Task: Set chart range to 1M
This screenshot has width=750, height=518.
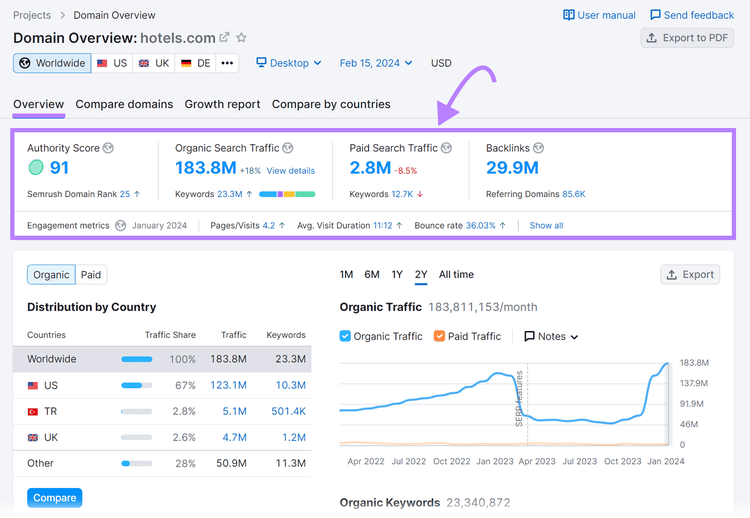Action: (x=346, y=275)
